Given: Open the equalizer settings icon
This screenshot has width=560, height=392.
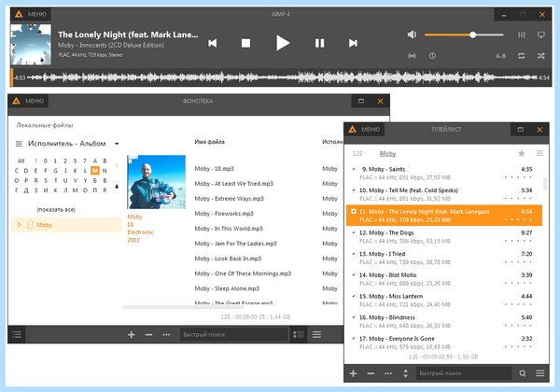Looking at the screenshot, I should point(522,35).
